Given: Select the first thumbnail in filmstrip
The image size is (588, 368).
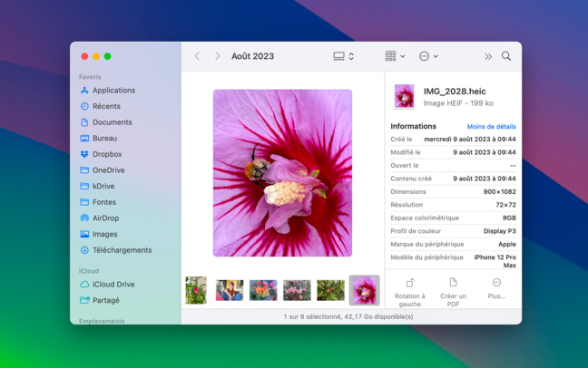Looking at the screenshot, I should click(x=196, y=290).
